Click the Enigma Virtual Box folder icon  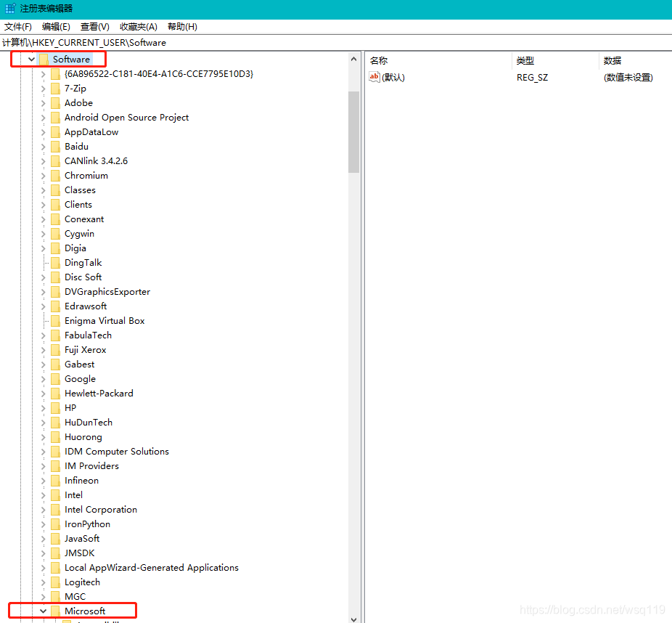tap(55, 321)
